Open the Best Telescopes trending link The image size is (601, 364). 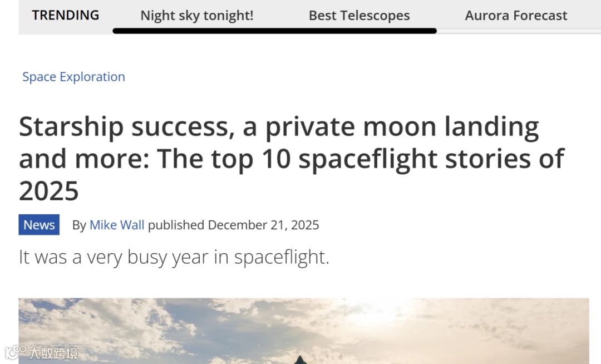[x=359, y=16]
